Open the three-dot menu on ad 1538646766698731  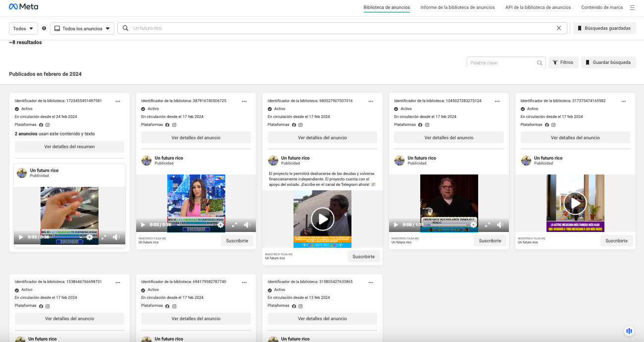coord(118,282)
